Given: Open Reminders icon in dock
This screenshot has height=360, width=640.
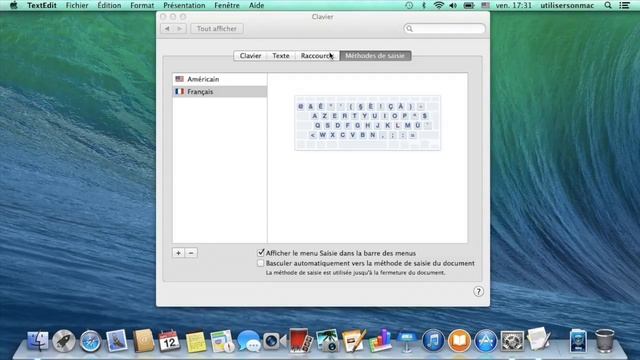Looking at the screenshot, I should pos(222,341).
